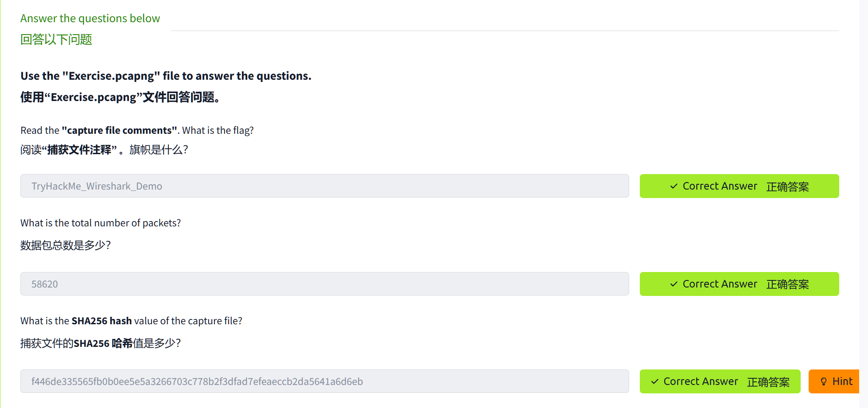Click the "Answer the questions below" heading
Image resolution: width=868 pixels, height=408 pixels.
point(90,19)
